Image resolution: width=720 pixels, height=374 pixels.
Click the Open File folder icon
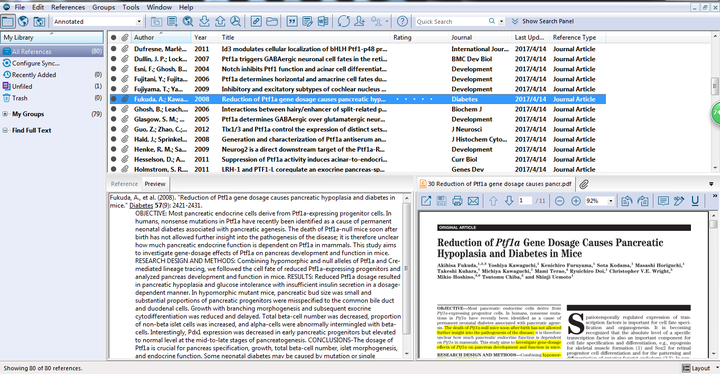coord(272,21)
